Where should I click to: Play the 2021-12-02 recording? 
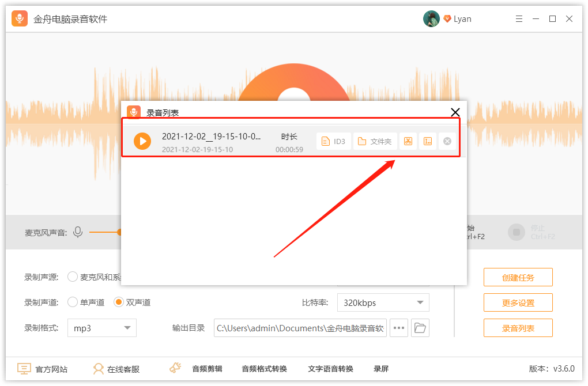pyautogui.click(x=142, y=141)
